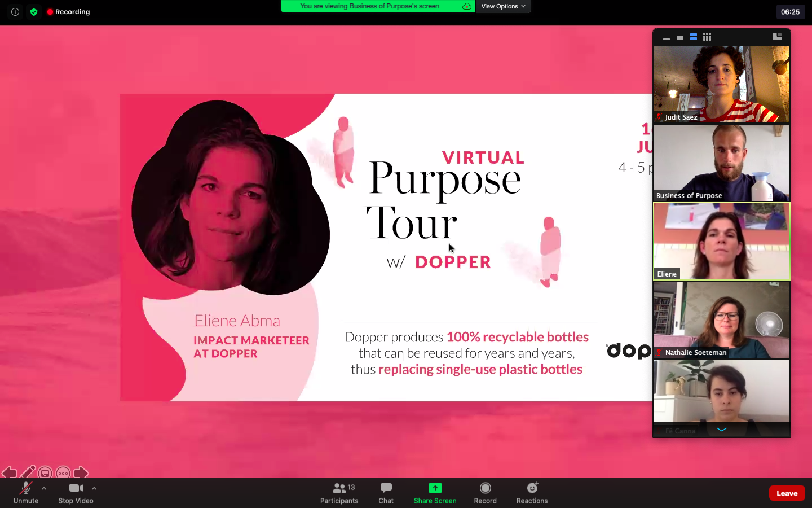Advance to next slide with right arrow
The image size is (812, 508).
(x=81, y=472)
